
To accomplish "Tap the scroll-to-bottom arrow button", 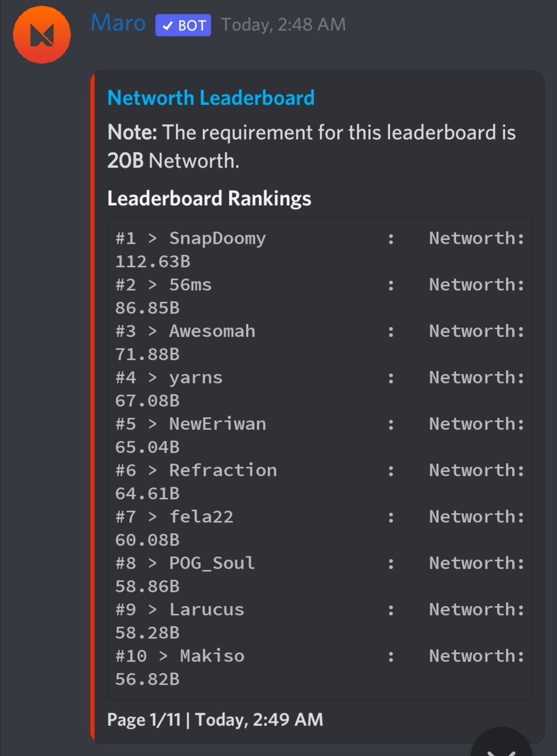I will [x=501, y=743].
